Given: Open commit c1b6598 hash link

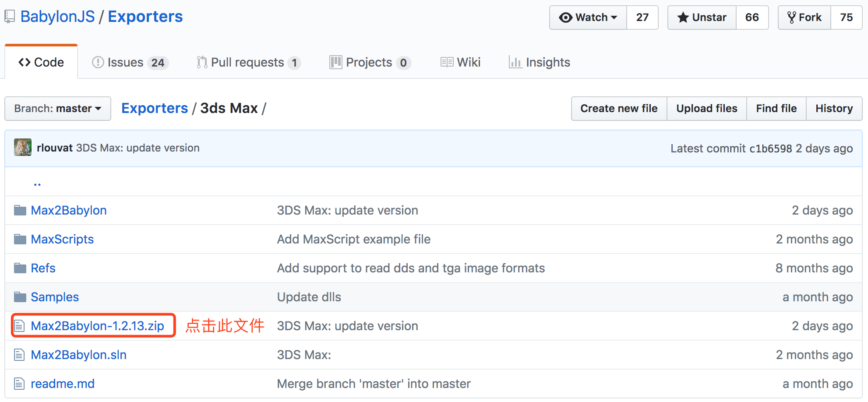Looking at the screenshot, I should (770, 148).
